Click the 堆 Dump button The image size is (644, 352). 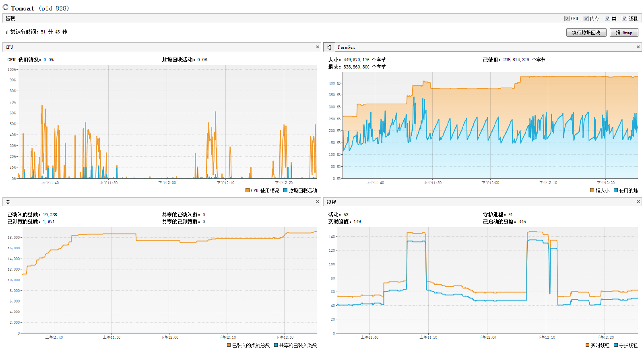pos(623,33)
